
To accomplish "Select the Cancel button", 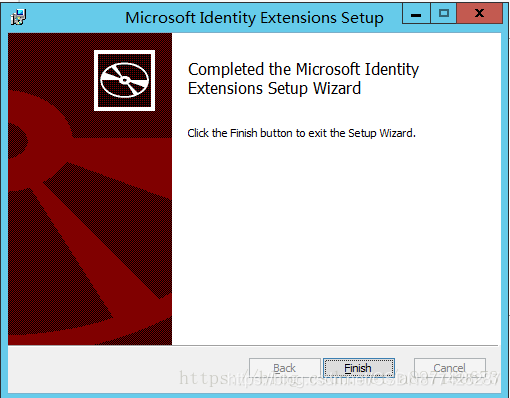I will 449,368.
